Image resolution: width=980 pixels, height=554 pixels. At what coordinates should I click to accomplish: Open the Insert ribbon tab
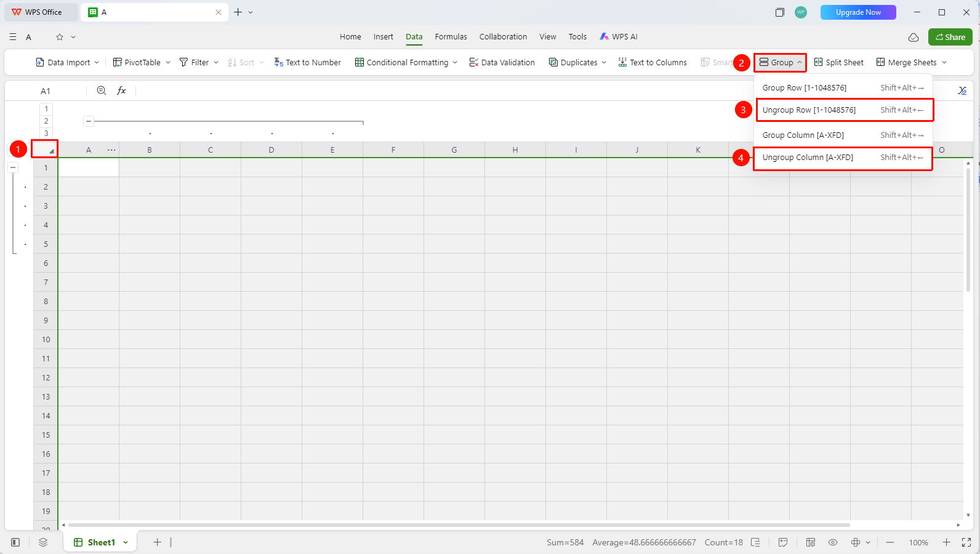[x=384, y=37]
